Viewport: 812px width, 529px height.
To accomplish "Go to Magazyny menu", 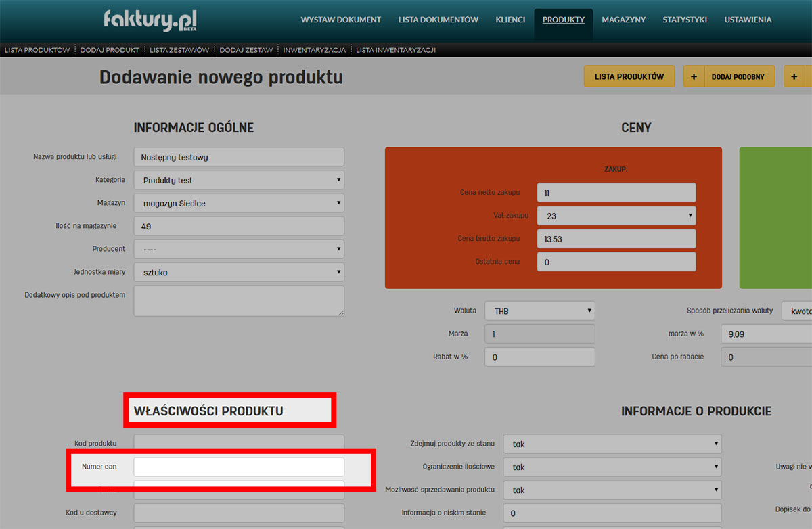I will click(x=623, y=20).
